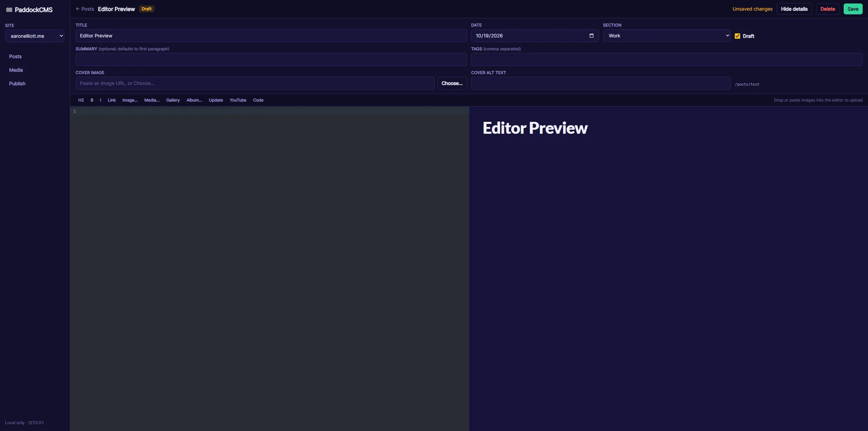
Task: Open the date picker calendar icon
Action: click(591, 36)
